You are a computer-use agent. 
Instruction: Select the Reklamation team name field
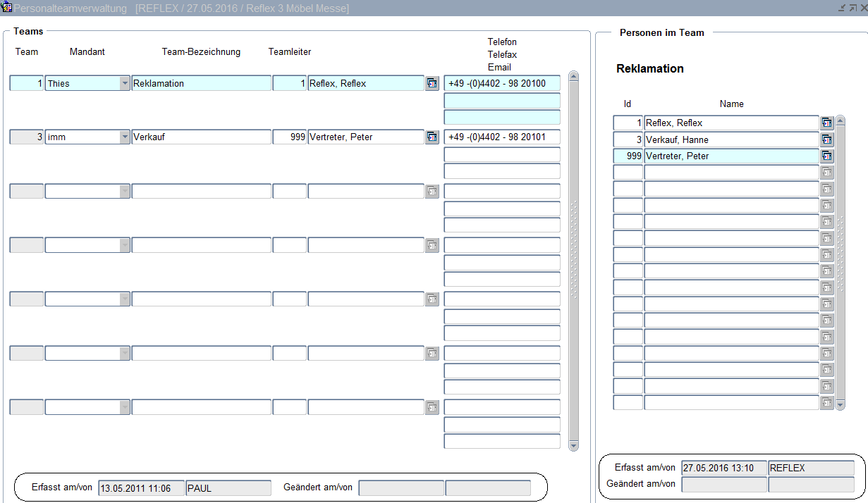(201, 84)
